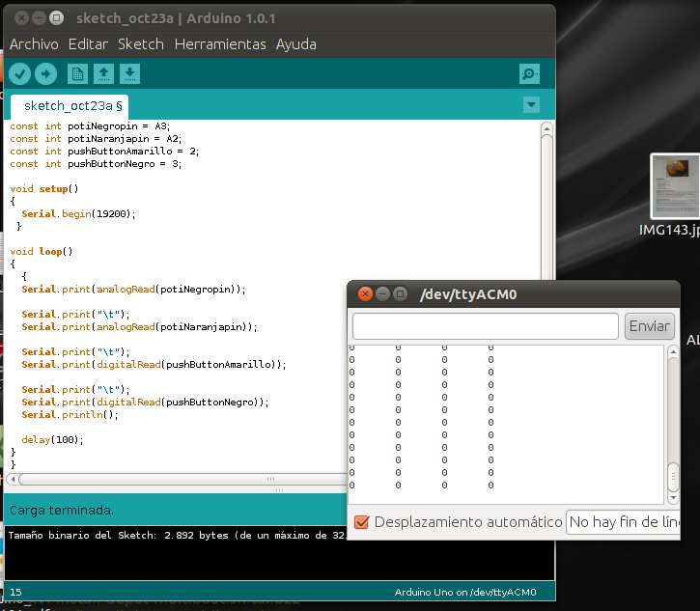The height and width of the screenshot is (611, 700).
Task: Click 'Serial.print(analogRead(potiNegropin));' line
Action: click(133, 290)
